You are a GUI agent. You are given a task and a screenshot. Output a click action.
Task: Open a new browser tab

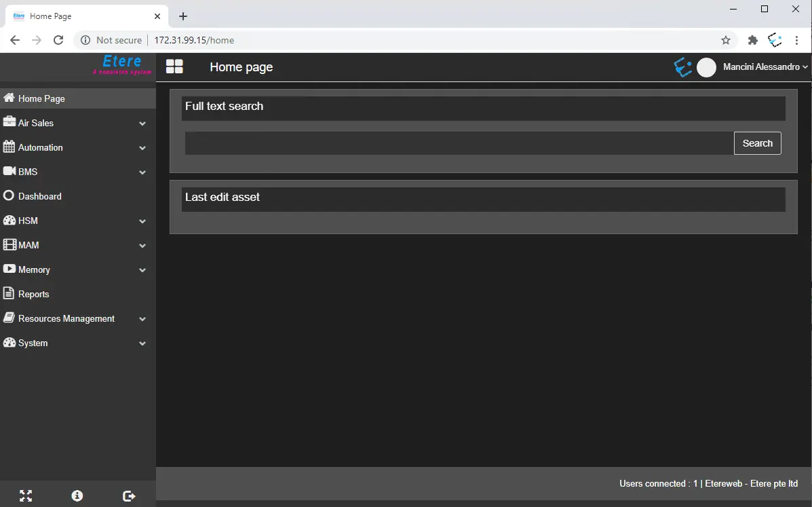click(x=182, y=16)
